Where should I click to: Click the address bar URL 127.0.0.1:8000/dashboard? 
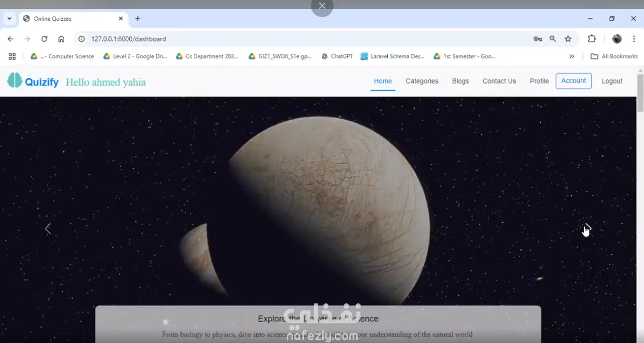point(129,39)
